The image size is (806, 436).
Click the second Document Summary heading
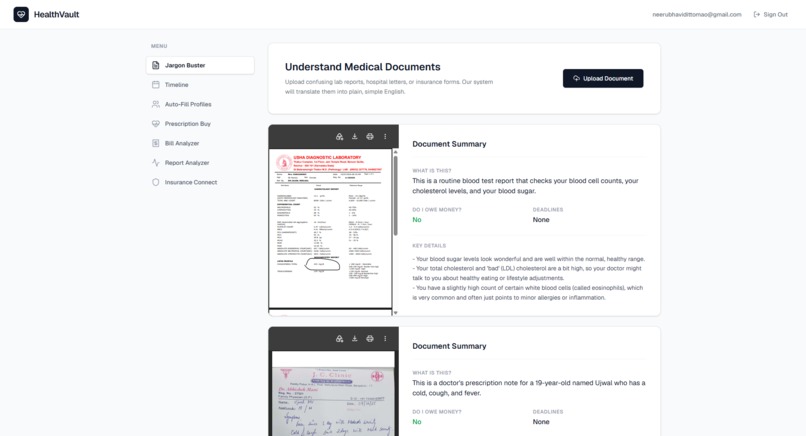449,346
